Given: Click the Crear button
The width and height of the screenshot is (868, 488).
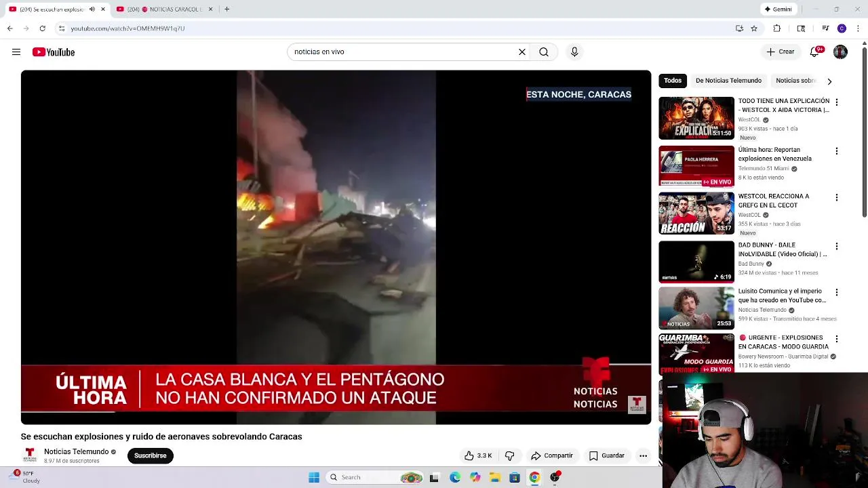Looking at the screenshot, I should [781, 52].
